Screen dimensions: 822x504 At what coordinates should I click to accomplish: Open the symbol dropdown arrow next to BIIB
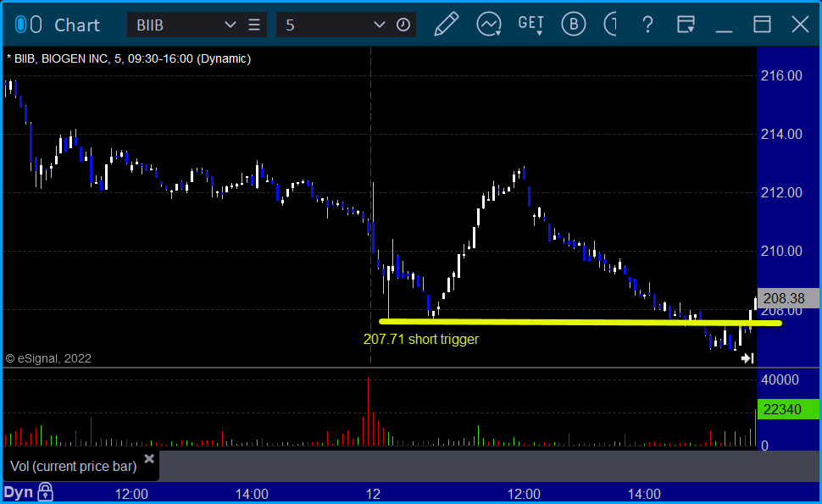pos(230,25)
